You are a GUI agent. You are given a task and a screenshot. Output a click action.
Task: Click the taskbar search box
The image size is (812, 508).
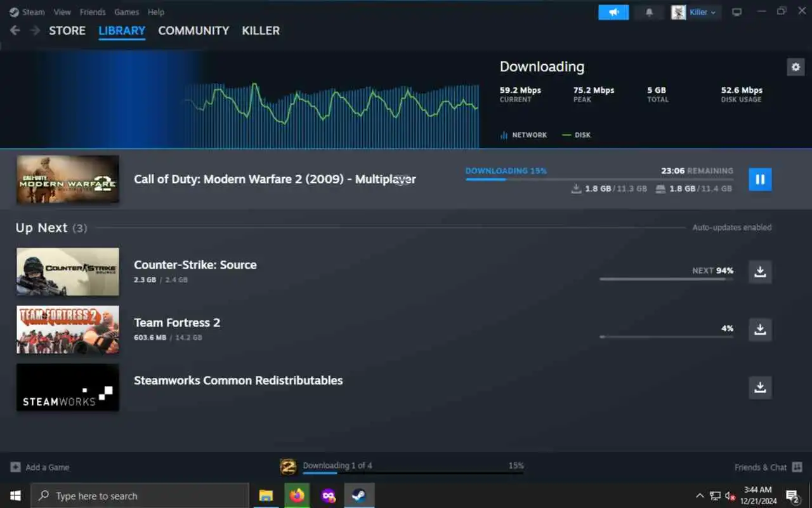click(140, 495)
